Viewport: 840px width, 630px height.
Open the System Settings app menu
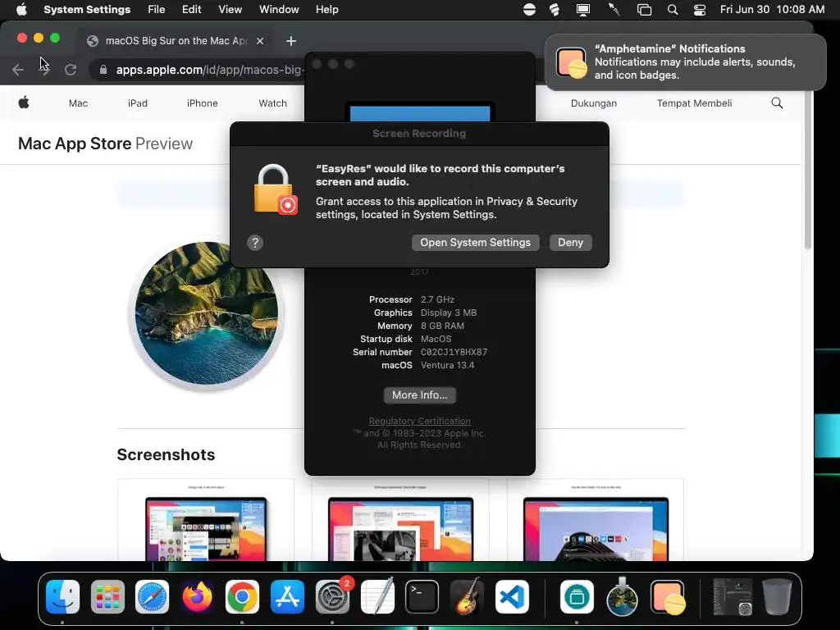[87, 10]
